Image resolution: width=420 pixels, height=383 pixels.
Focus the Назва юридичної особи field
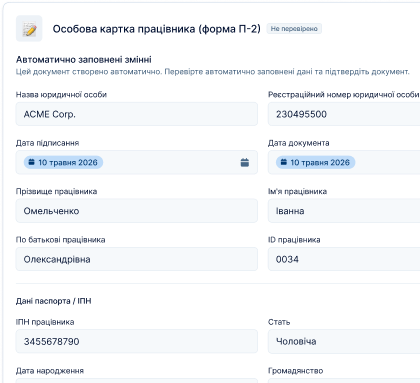coord(137,114)
